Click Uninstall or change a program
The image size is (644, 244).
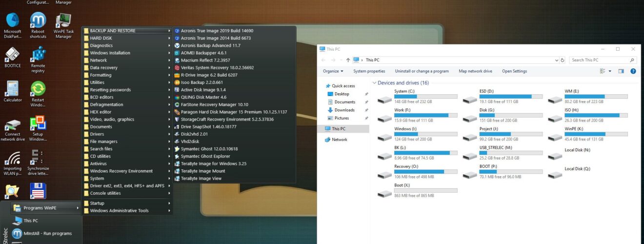coord(422,71)
